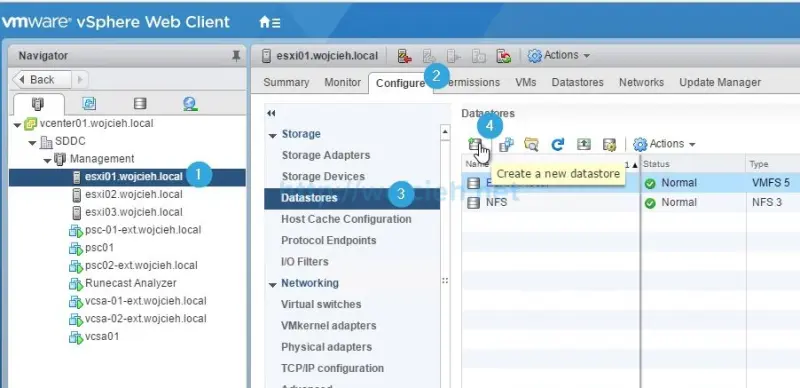This screenshot has height=388, width=800.
Task: Open the Permissions tab
Action: [473, 82]
